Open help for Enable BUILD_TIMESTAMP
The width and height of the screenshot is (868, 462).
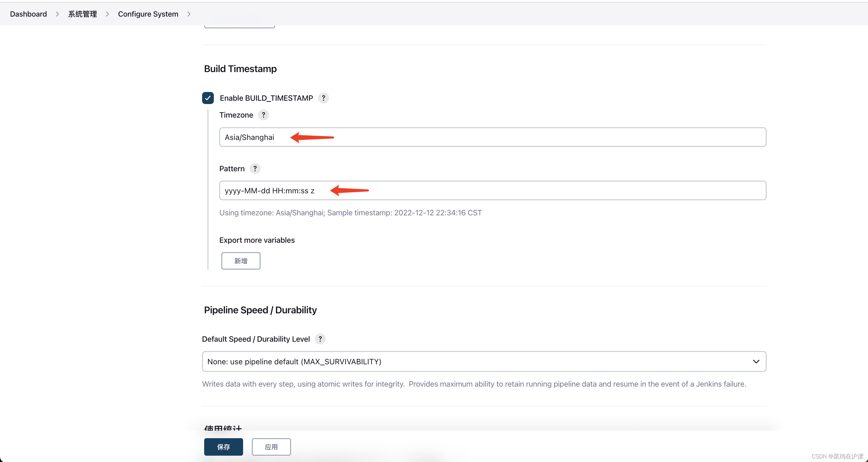pyautogui.click(x=323, y=98)
